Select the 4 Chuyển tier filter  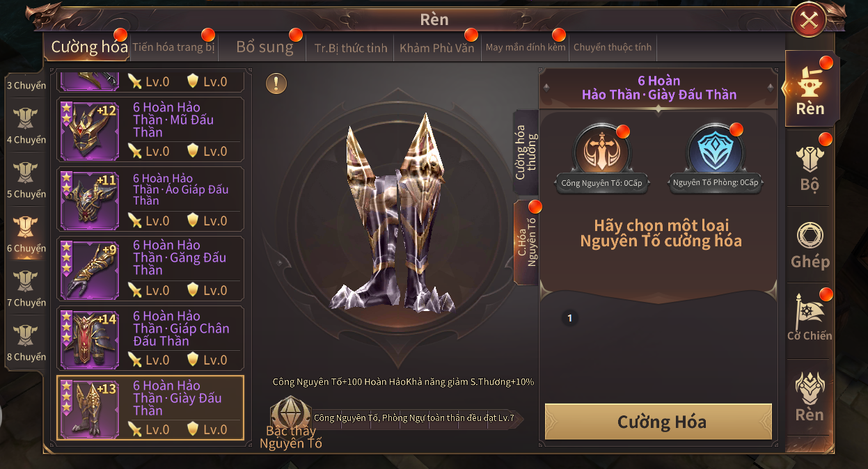pos(26,127)
